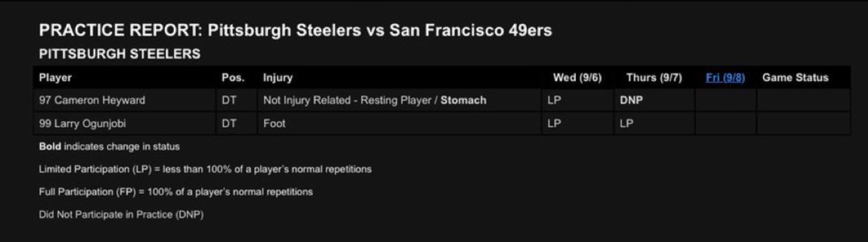Image resolution: width=868 pixels, height=242 pixels.
Task: Select the Thurs (9/7) column header
Action: (x=654, y=78)
